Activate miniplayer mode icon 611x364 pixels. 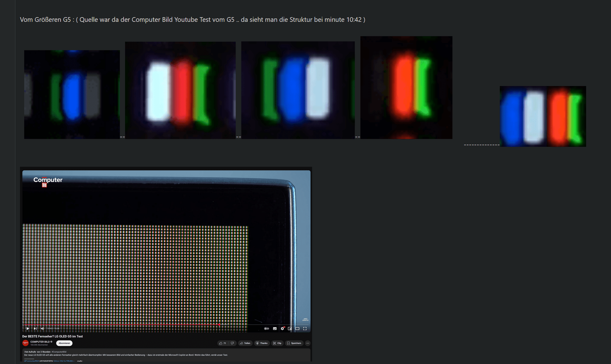[x=290, y=329]
